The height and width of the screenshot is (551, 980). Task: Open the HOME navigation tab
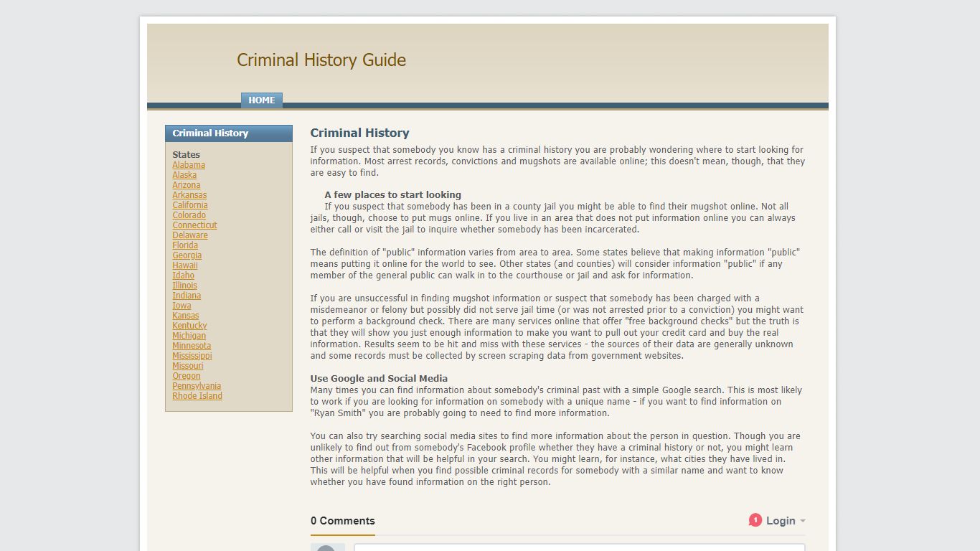(x=262, y=100)
